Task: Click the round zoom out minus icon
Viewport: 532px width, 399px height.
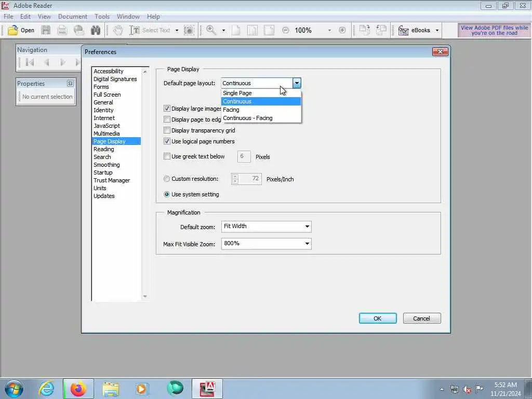Action: pyautogui.click(x=286, y=30)
